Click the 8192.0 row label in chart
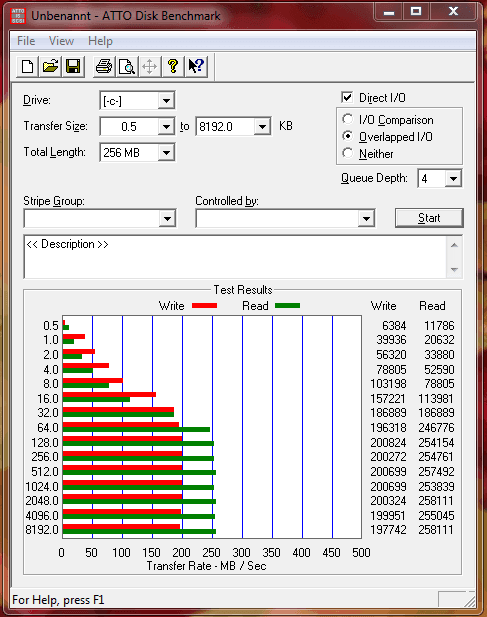Image resolution: width=487 pixels, height=617 pixels. [x=42, y=530]
